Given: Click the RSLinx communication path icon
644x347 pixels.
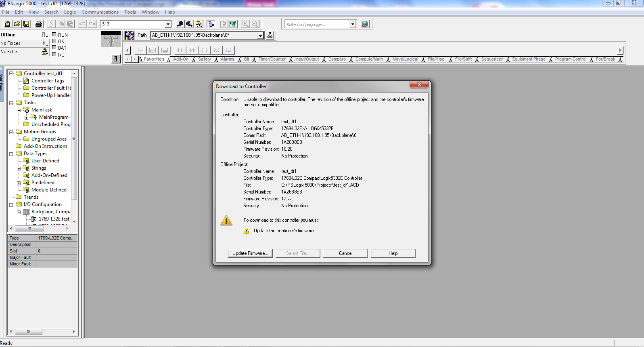Looking at the screenshot, I should coord(130,36).
